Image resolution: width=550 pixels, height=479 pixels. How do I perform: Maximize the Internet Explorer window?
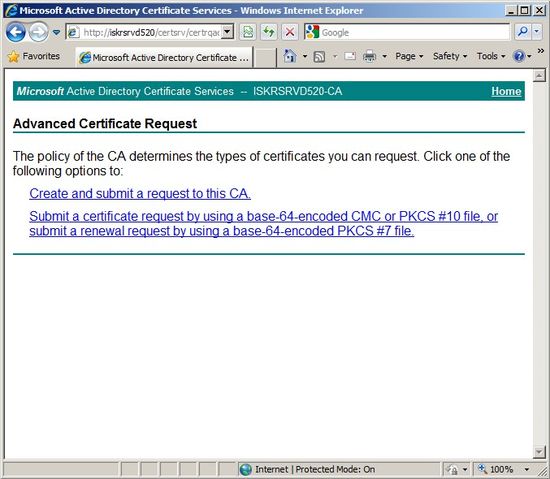[x=525, y=11]
